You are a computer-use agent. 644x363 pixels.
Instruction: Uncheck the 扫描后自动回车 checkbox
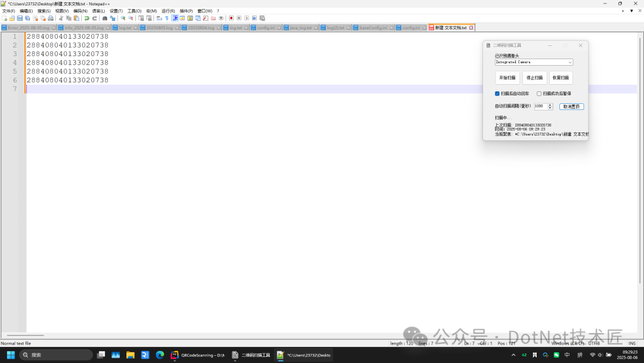(x=497, y=94)
